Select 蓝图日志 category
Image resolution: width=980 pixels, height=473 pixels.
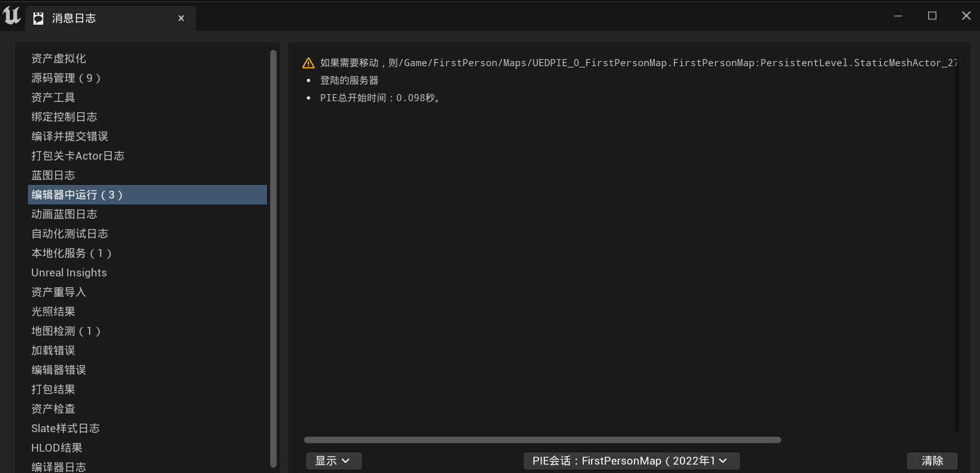tap(147, 175)
